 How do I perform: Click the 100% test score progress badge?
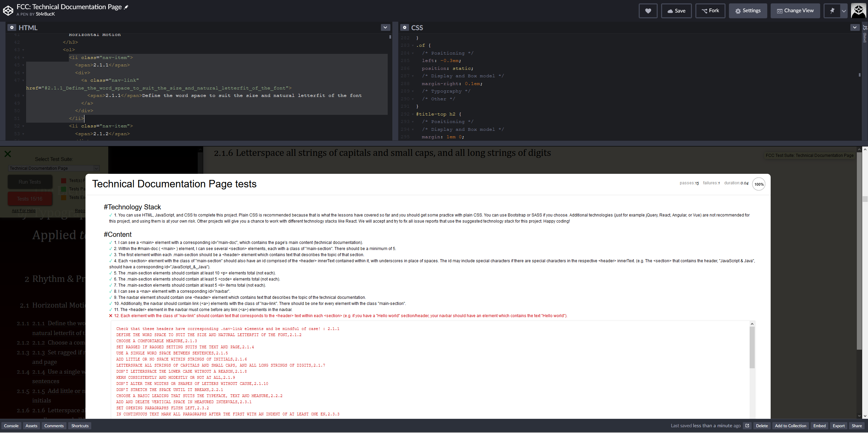pos(758,184)
